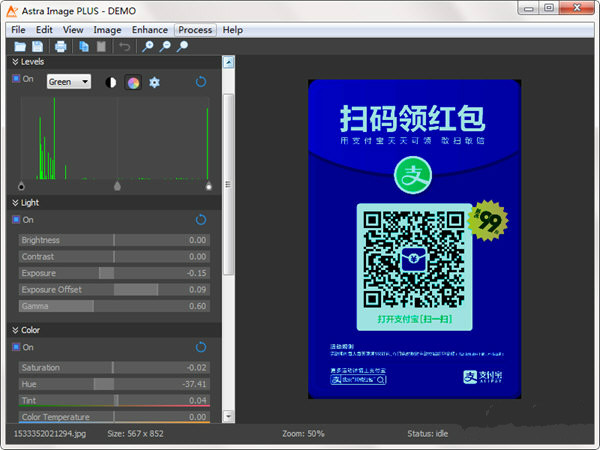Click the Zoom out magnifier icon
The height and width of the screenshot is (450, 600).
coord(165,46)
